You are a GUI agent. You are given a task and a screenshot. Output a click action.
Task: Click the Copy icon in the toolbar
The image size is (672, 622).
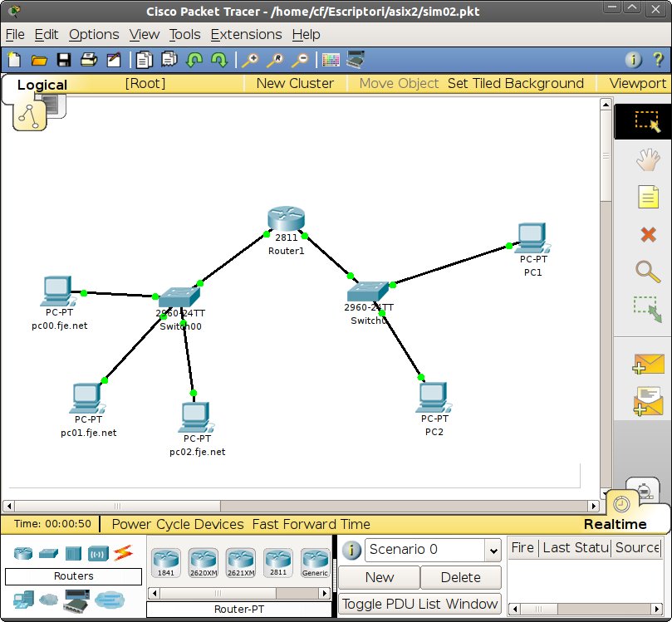pos(144,60)
